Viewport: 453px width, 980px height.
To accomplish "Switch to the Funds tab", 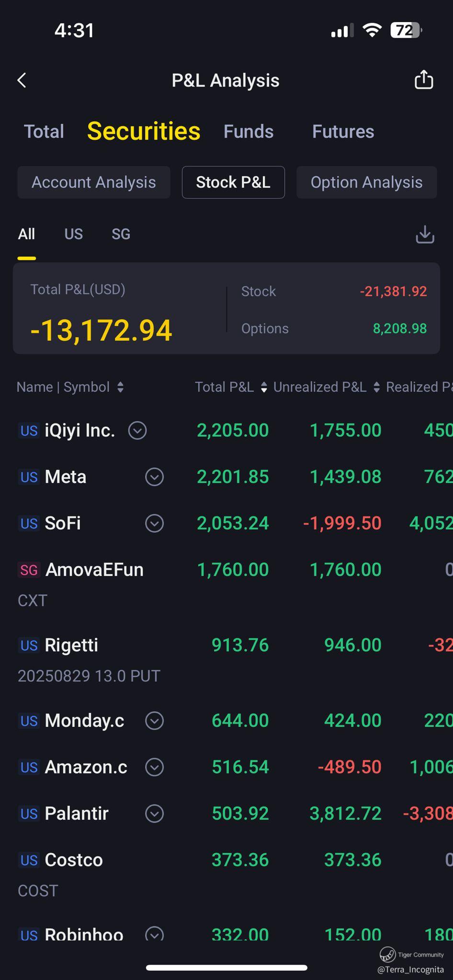I will point(249,132).
